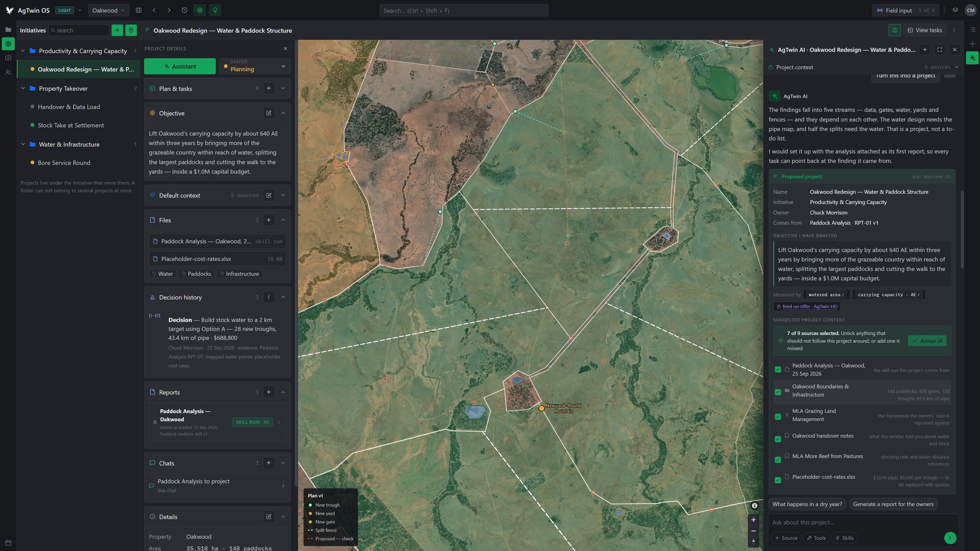
Task: Click the View tasks button
Action: coord(925,30)
